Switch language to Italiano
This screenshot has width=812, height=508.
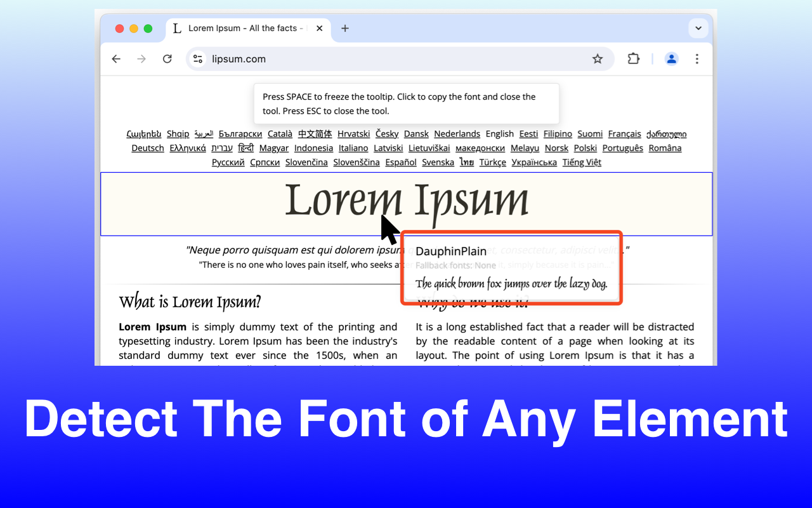coord(353,148)
